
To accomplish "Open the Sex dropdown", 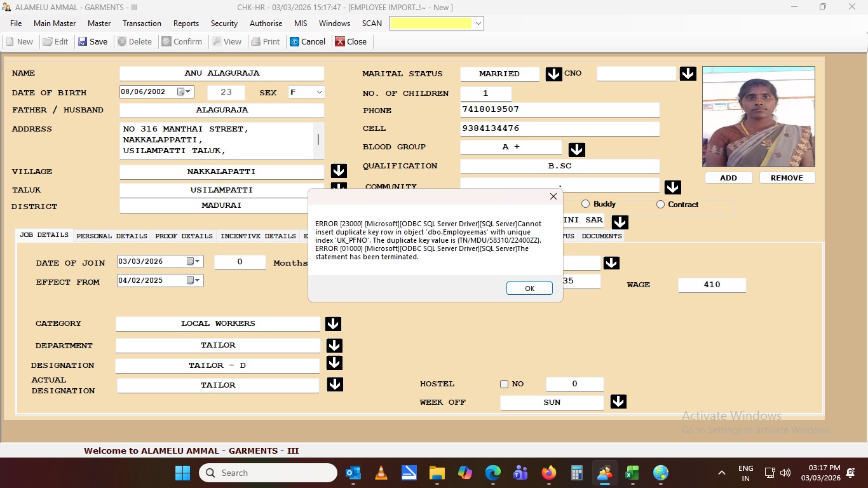I will click(x=319, y=92).
